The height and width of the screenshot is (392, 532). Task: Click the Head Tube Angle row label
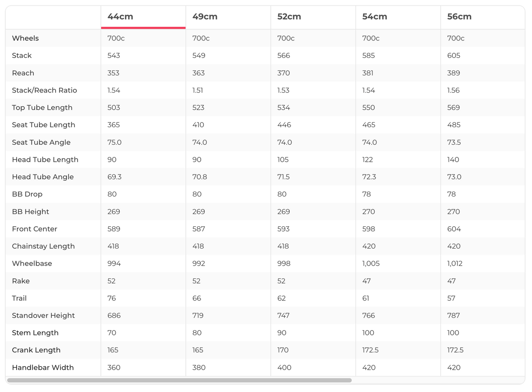(43, 177)
